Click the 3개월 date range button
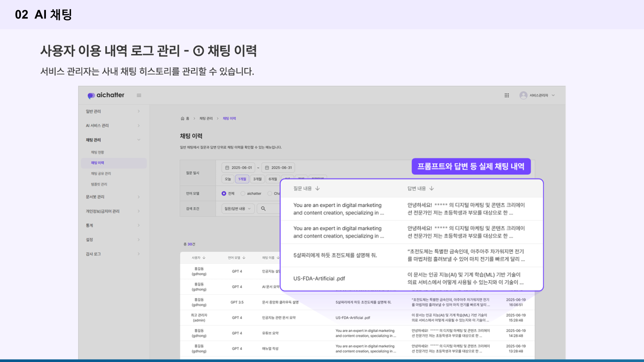The image size is (644, 362). (257, 179)
